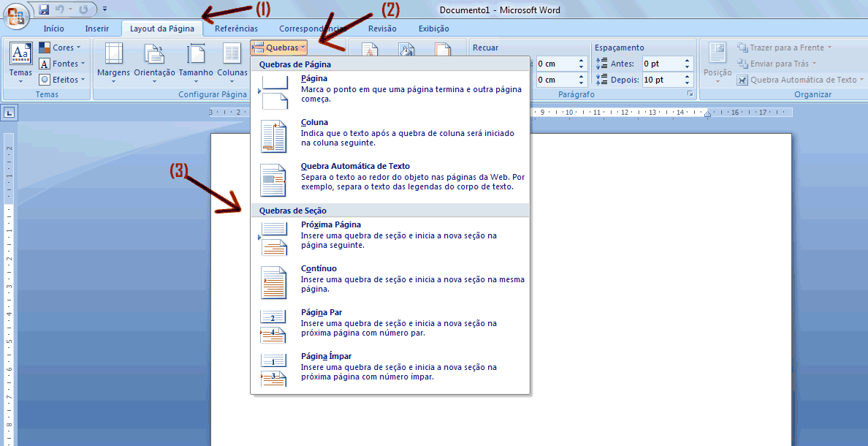
Task: Click the upper Recuar indent field showing 0 cm
Action: 556,64
